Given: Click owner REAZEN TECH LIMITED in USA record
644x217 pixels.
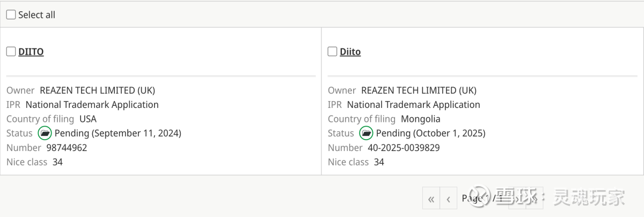Looking at the screenshot, I should pos(97,90).
